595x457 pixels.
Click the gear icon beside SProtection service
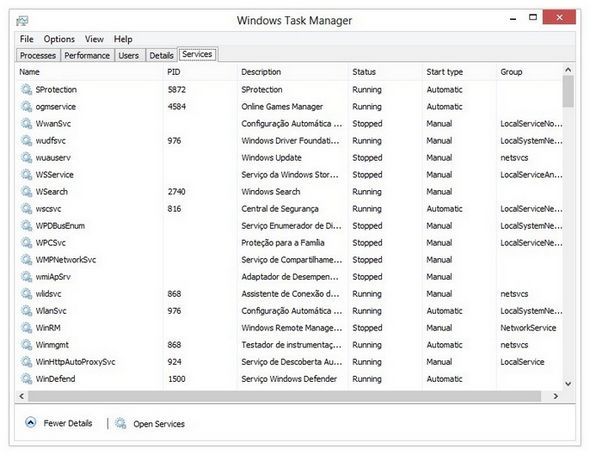tap(26, 90)
